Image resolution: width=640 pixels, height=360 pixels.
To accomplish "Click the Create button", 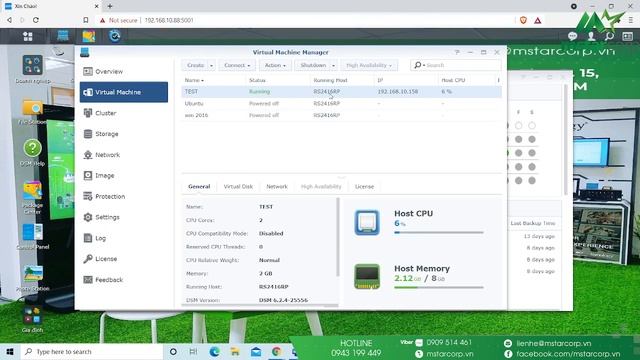I will [195, 65].
